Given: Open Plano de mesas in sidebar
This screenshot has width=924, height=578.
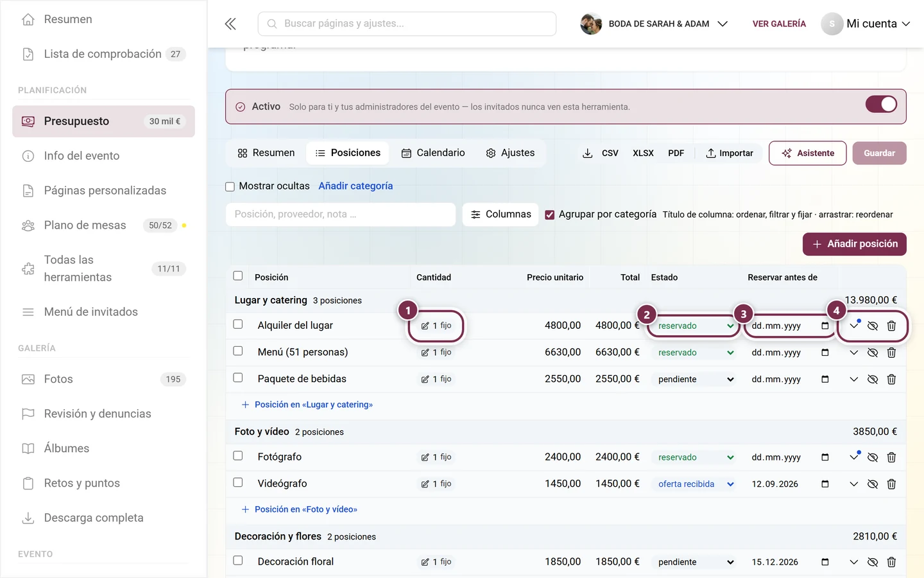Looking at the screenshot, I should (103, 225).
